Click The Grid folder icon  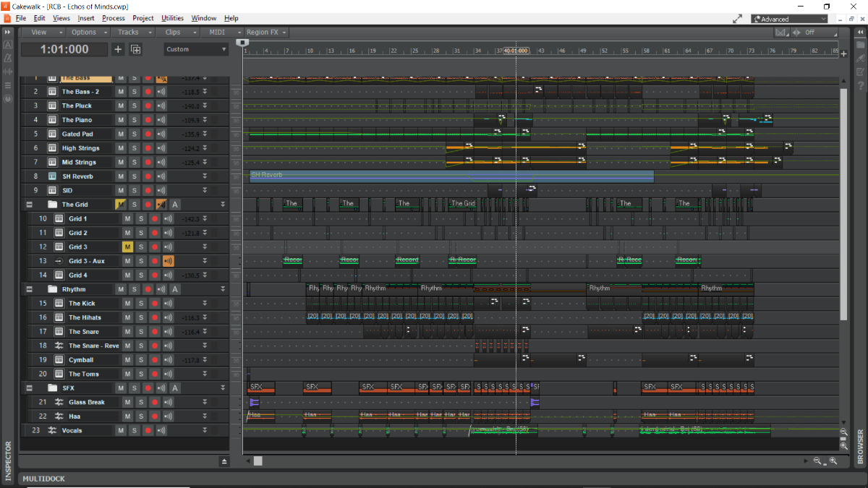point(52,205)
